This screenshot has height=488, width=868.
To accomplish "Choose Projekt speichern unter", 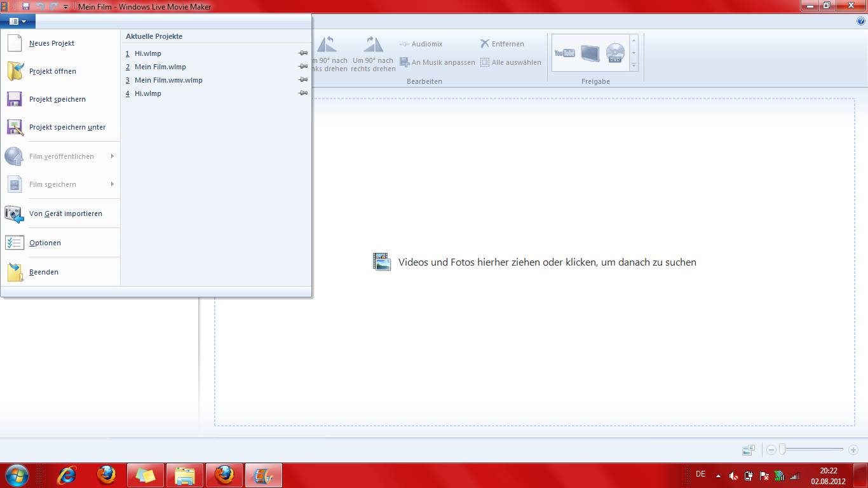I will 67,127.
